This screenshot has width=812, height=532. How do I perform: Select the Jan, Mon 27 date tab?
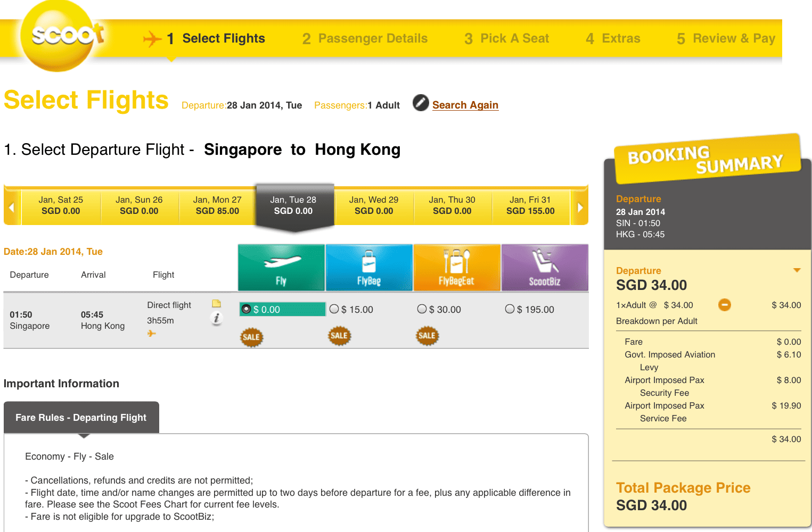coord(217,205)
